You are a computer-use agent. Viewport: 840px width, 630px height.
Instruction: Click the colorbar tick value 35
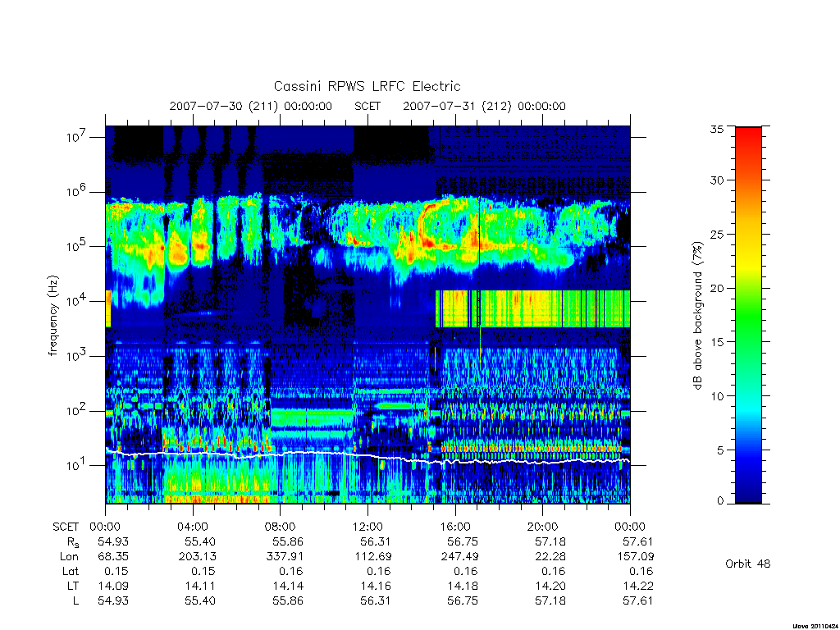pos(717,129)
